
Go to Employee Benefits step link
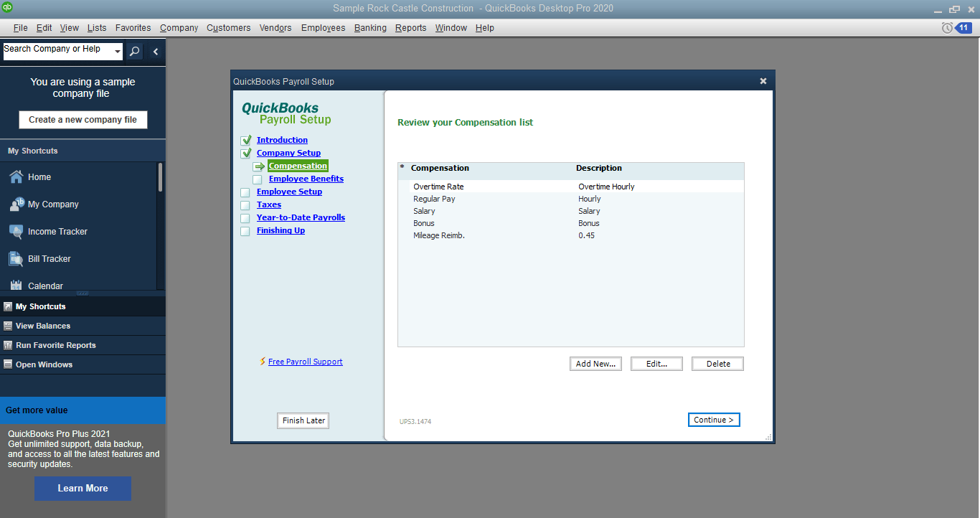(x=306, y=179)
